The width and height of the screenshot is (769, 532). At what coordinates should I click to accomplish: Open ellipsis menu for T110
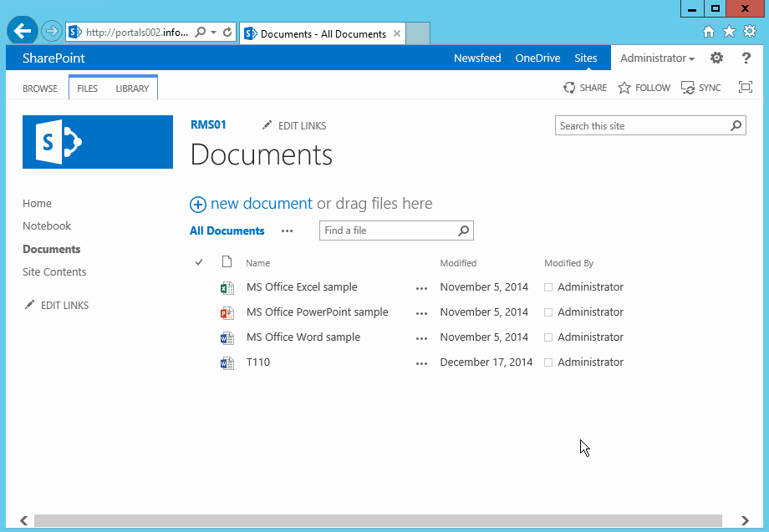pos(421,363)
